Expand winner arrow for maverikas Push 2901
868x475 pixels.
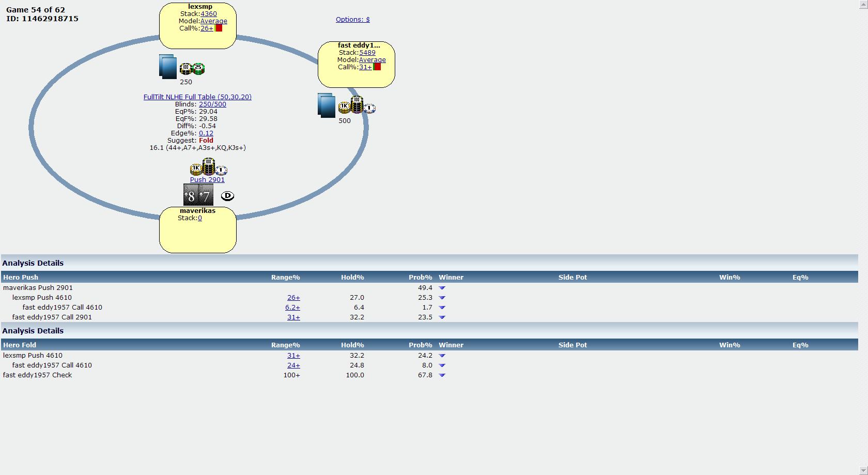point(442,288)
